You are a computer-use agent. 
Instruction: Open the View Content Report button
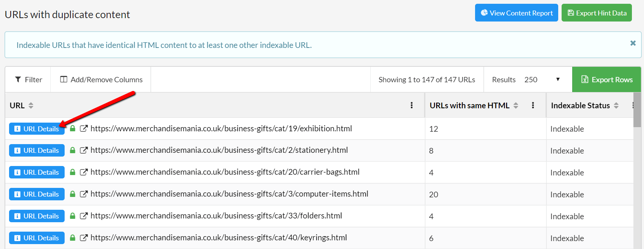[x=516, y=13]
